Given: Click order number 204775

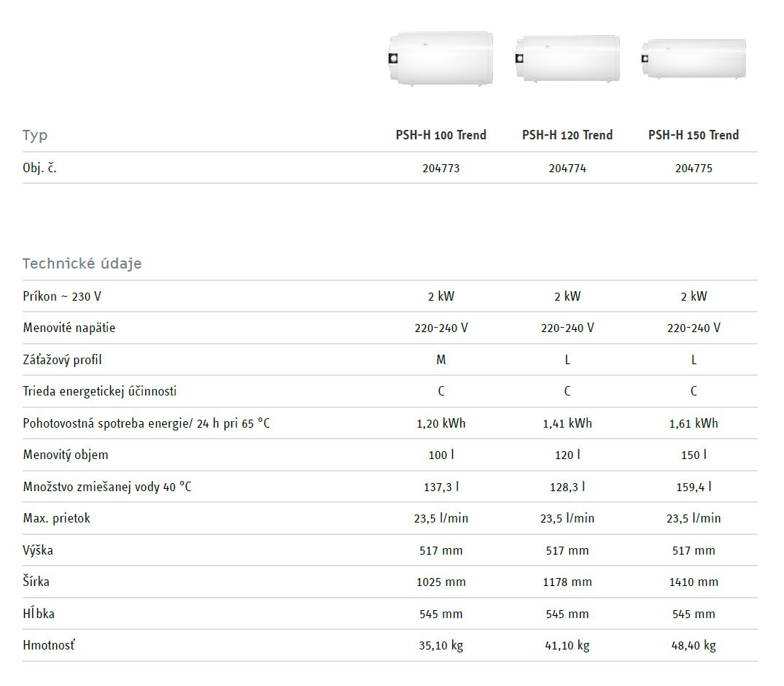Looking at the screenshot, I should (x=693, y=169).
